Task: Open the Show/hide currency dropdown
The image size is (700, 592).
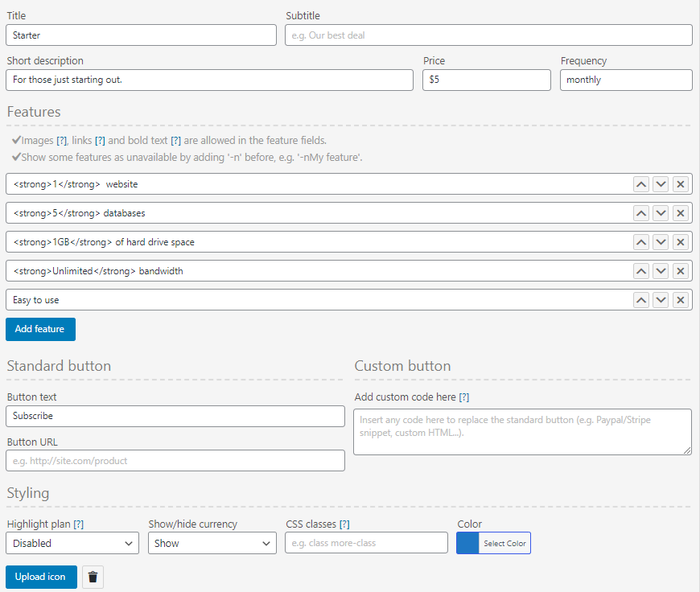Action: pos(212,543)
